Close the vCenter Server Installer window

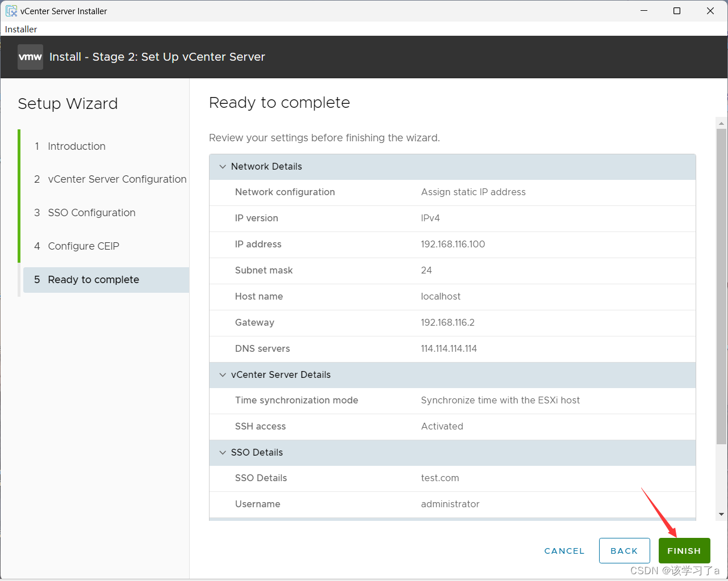tap(710, 11)
